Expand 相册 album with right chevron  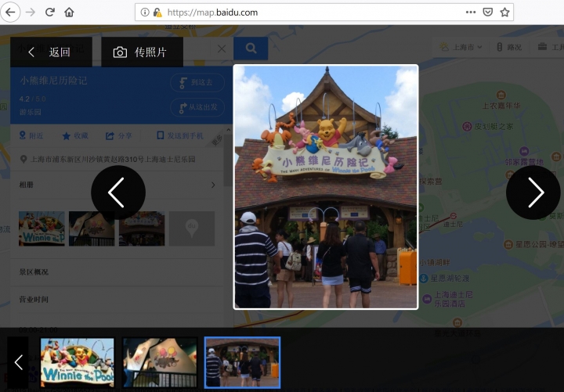(x=213, y=185)
